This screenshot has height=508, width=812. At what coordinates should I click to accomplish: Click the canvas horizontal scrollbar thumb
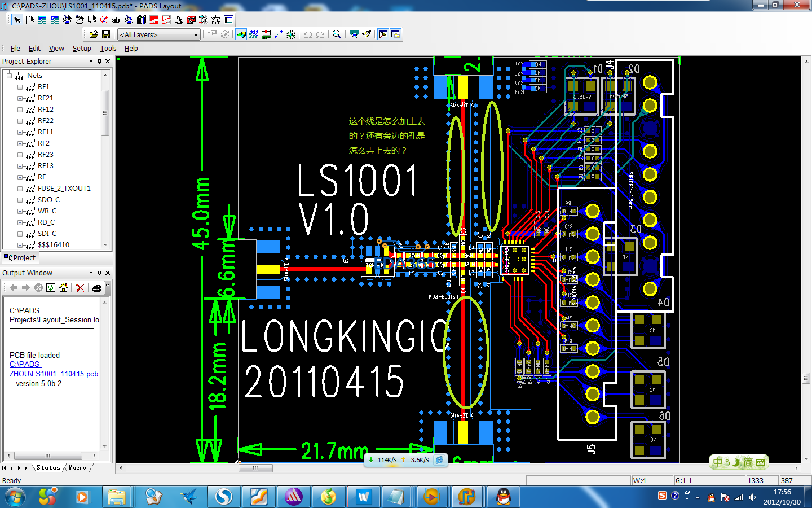(x=255, y=468)
